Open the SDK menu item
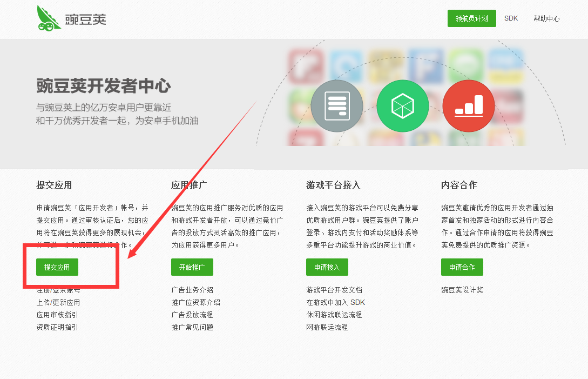The height and width of the screenshot is (379, 588). (x=511, y=18)
